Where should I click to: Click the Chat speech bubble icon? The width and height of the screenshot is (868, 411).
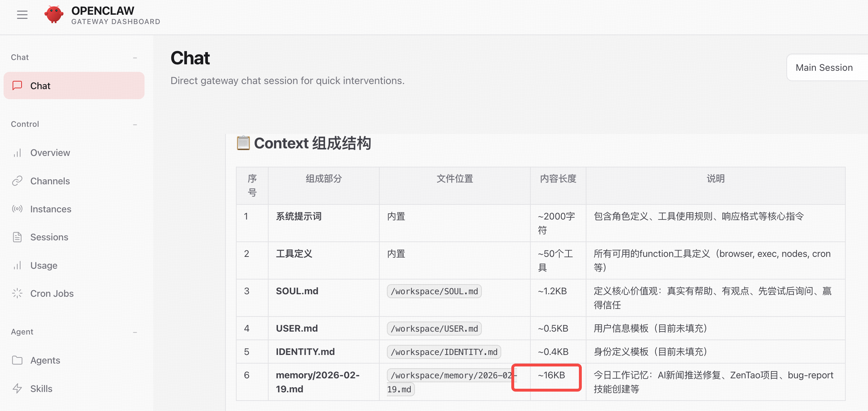[x=17, y=86]
